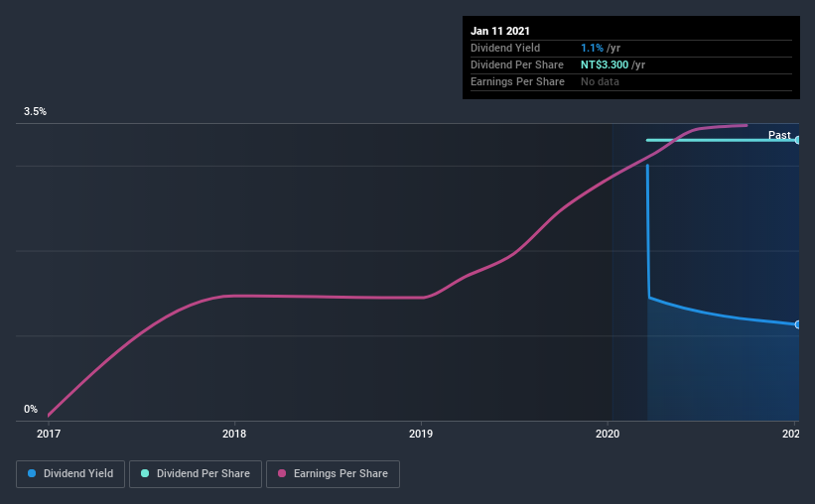Screen dimensions: 815x504
Task: Click the Dividend Yield endpoint marker on blue line
Action: (797, 324)
